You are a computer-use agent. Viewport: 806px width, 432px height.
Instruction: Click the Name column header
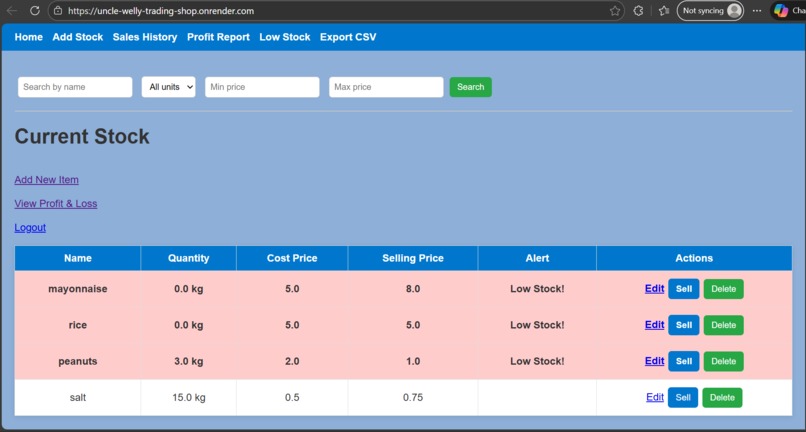(x=78, y=258)
